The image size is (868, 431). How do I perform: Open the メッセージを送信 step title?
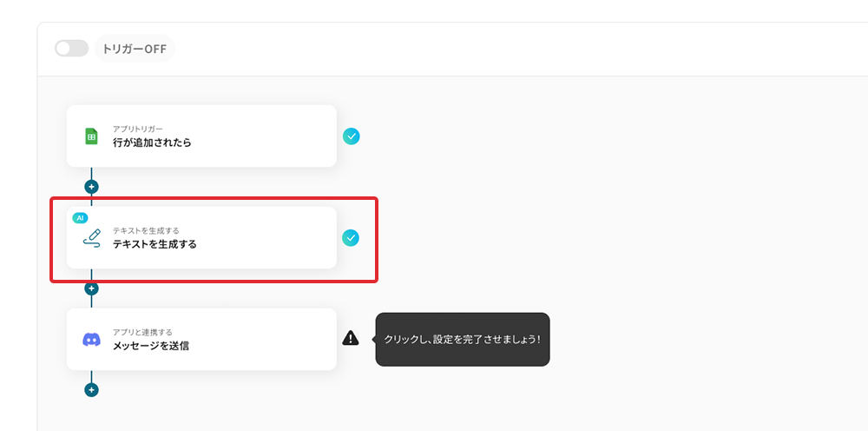pos(150,346)
